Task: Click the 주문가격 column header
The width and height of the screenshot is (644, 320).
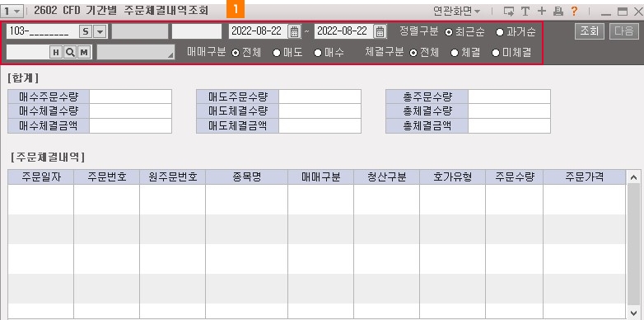Action: pos(584,177)
